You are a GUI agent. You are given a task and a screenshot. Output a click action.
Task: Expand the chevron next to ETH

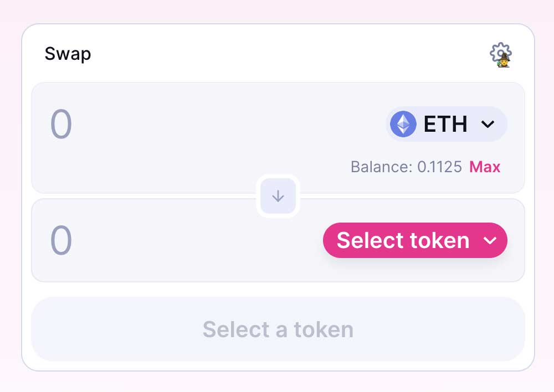pos(488,124)
